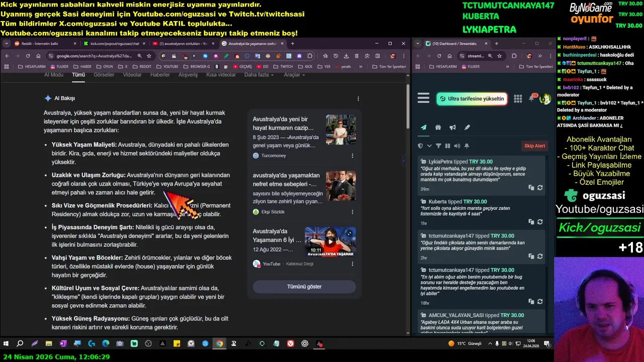Open the FLUXER bookmark in Streamlabs window
The height and width of the screenshot is (362, 644).
pos(470,66)
